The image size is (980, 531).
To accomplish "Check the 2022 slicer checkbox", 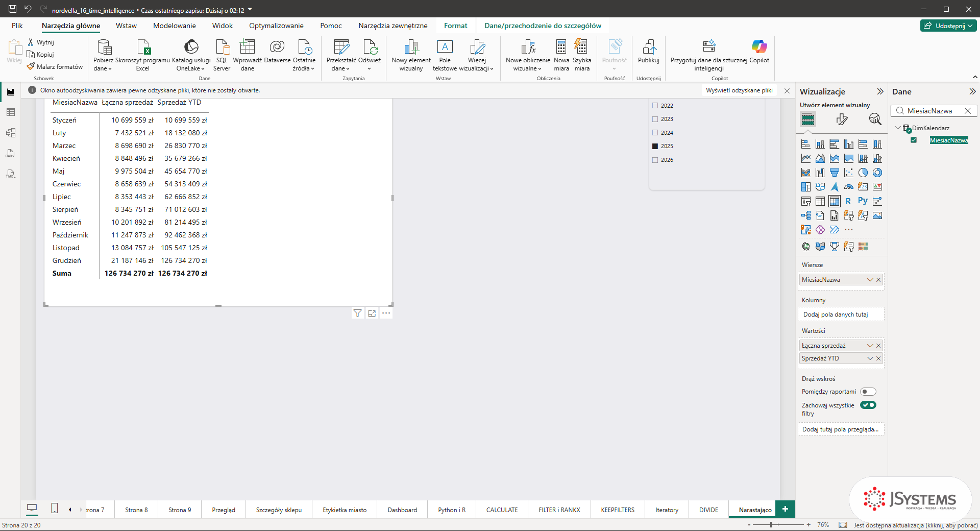I will (x=655, y=106).
